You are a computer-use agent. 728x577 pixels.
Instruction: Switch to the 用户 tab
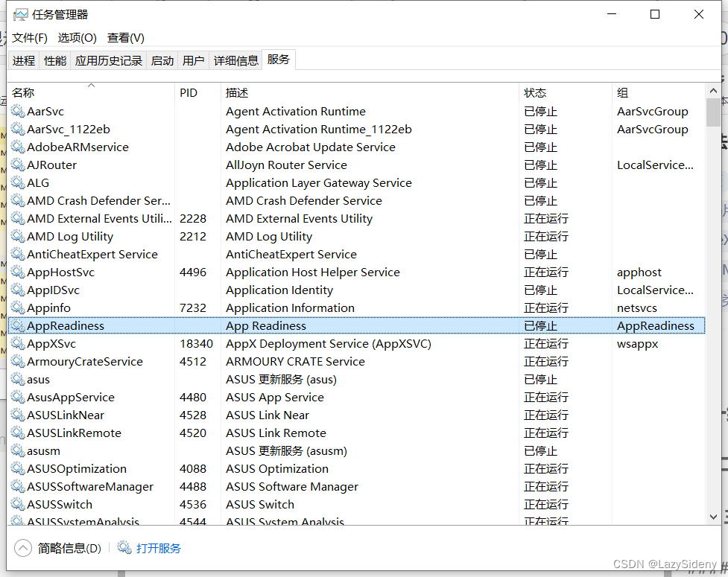pos(193,61)
